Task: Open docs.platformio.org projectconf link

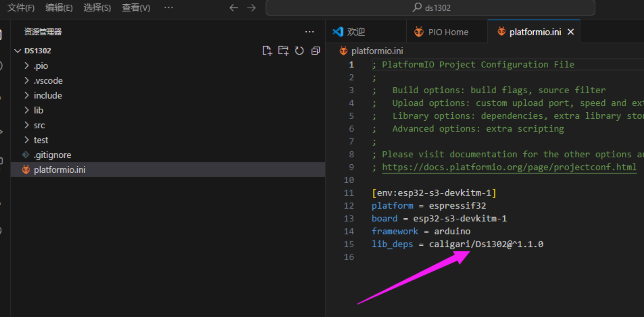Action: coord(509,167)
